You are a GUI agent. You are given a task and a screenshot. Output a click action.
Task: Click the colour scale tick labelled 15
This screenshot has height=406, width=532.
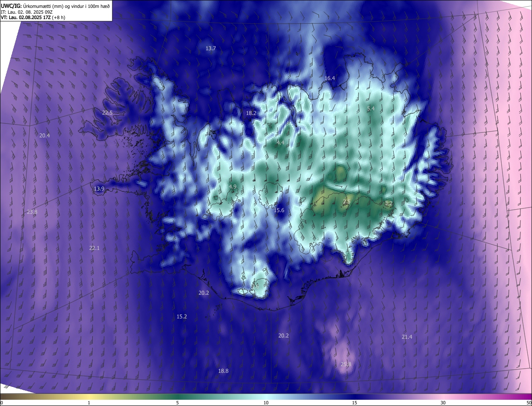(355, 403)
